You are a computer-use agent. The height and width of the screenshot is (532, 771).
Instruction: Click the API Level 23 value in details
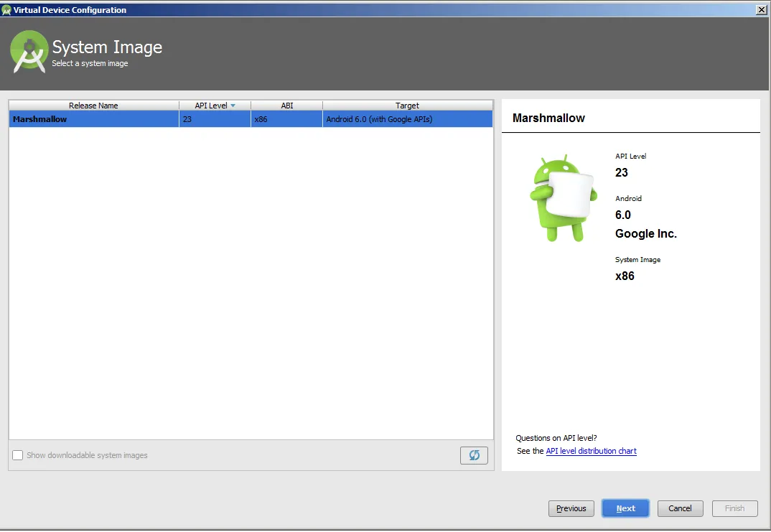click(x=621, y=172)
